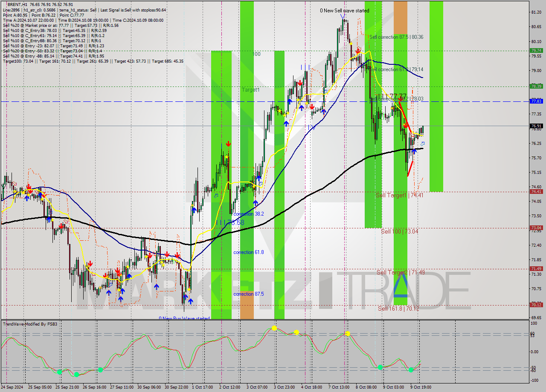546x392 pixels.
Task: Click the black current price tag 76.91
Action: click(536, 126)
